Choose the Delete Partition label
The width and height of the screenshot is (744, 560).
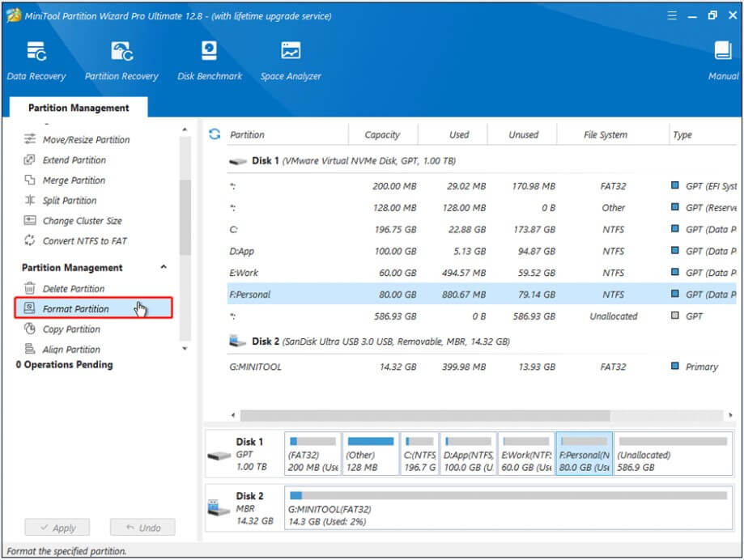point(74,288)
